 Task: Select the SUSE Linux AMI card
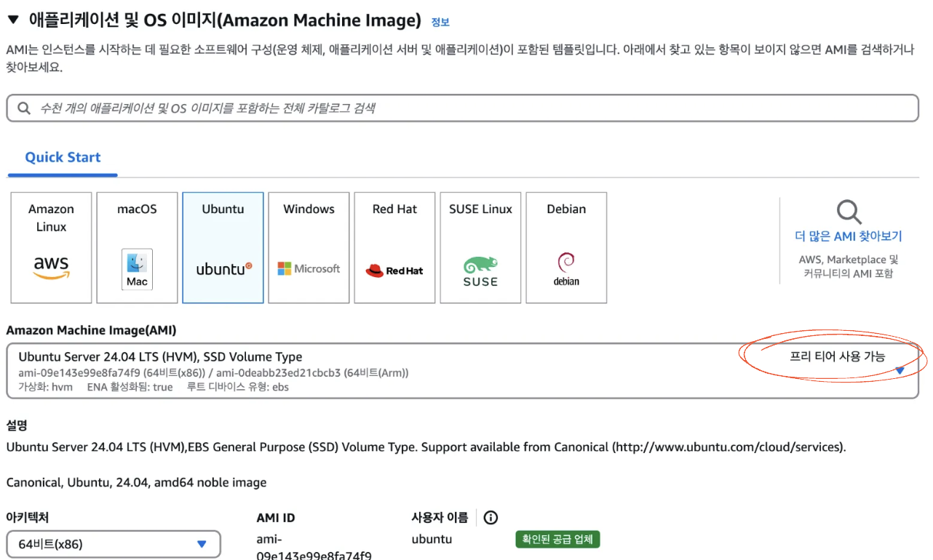pos(480,247)
